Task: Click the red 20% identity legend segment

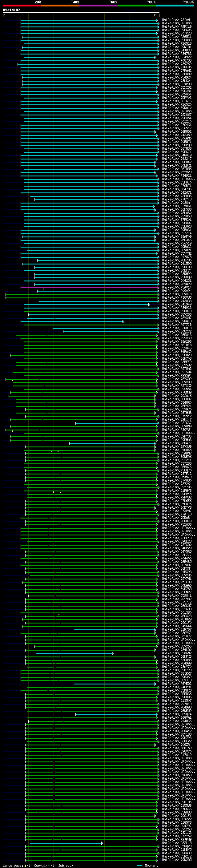Action: [x=22, y=6]
